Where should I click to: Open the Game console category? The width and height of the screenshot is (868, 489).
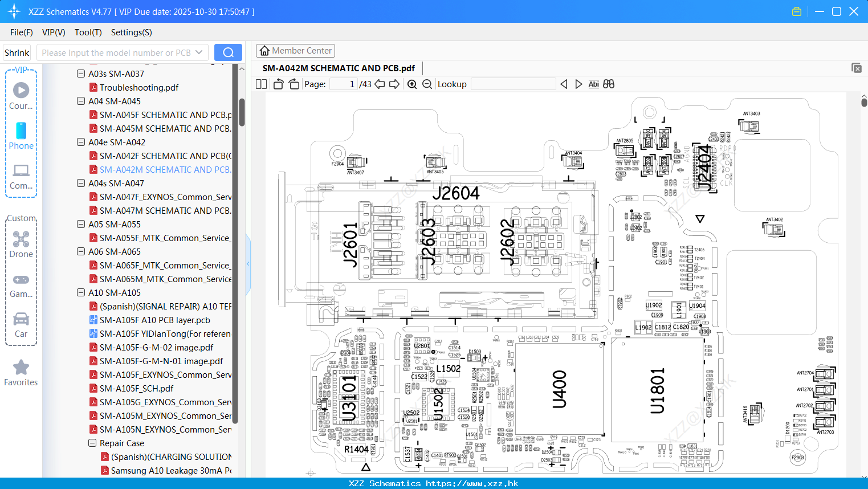21,285
